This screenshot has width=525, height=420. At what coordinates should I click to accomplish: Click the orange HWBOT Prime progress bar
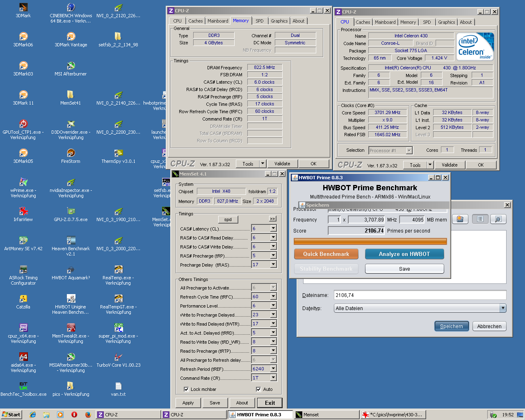tap(370, 241)
